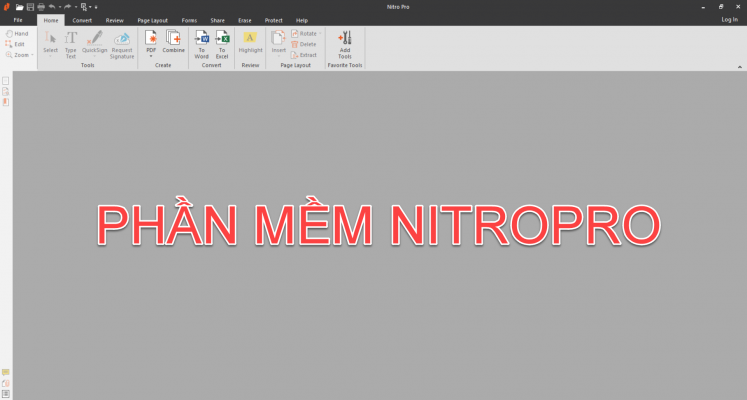Click the Highlight tool in Review group

[x=250, y=42]
